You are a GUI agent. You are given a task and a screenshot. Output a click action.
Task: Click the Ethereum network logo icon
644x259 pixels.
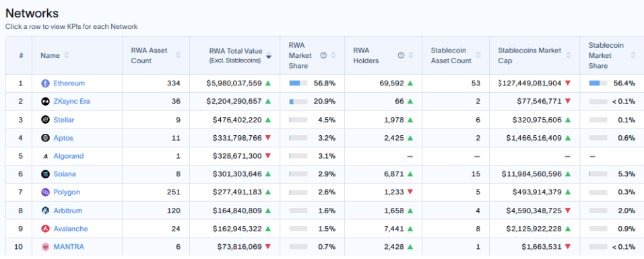45,83
